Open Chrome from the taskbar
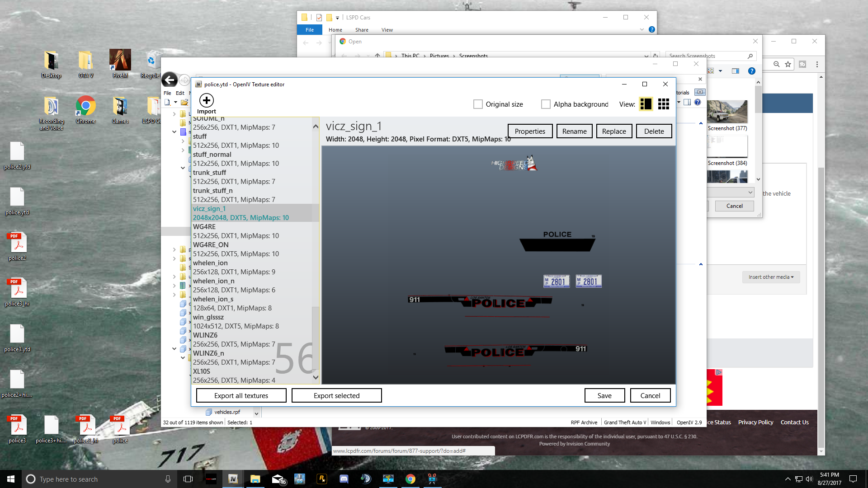Viewport: 868px width, 488px height. pyautogui.click(x=410, y=479)
